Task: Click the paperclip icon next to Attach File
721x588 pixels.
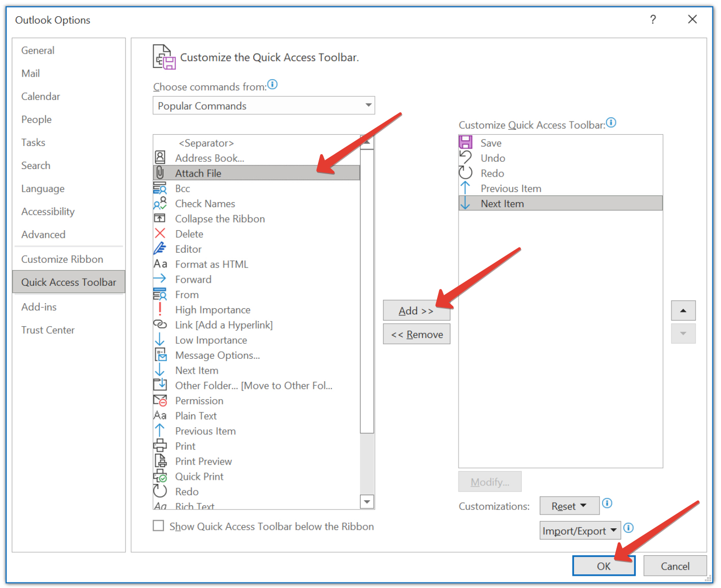Action: 160,173
